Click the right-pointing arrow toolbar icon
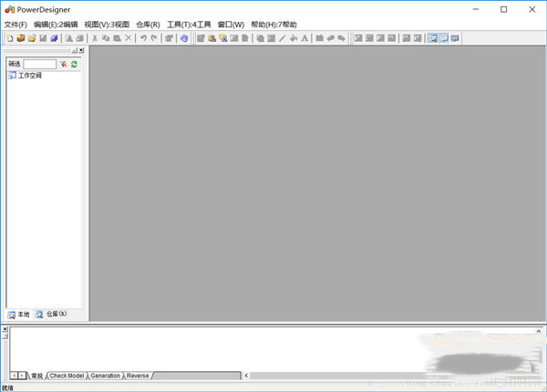This screenshot has width=547, height=392. (x=342, y=38)
